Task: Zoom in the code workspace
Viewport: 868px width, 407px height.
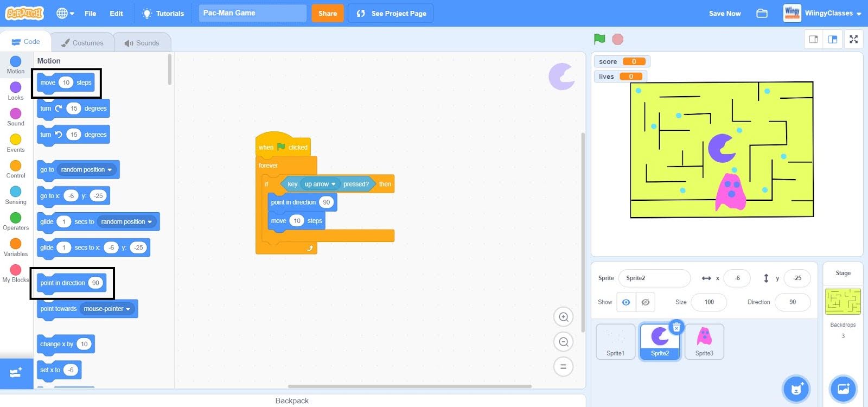Action: (x=564, y=317)
